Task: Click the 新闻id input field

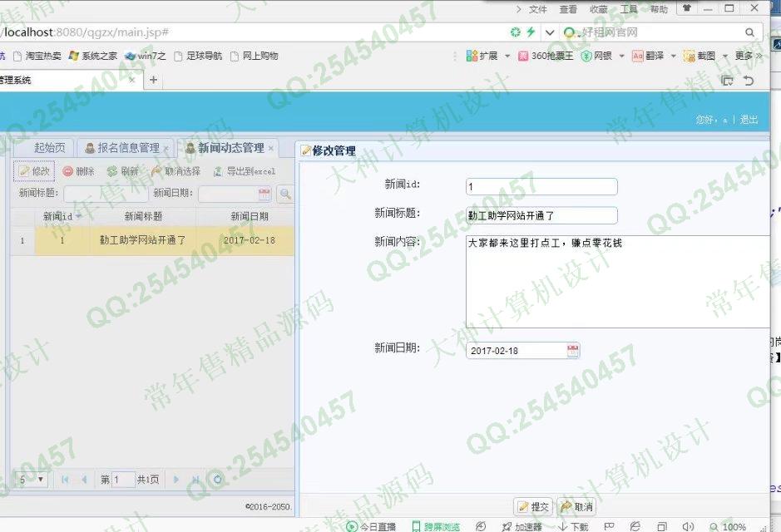Action: click(541, 187)
